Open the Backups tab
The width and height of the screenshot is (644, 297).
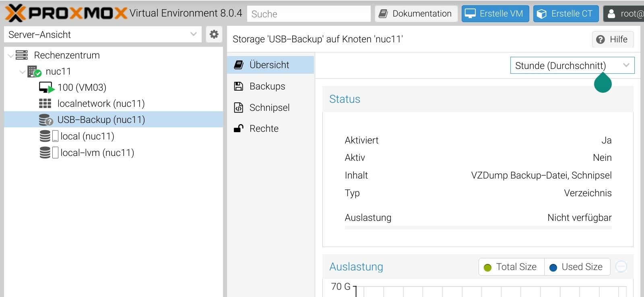[267, 86]
